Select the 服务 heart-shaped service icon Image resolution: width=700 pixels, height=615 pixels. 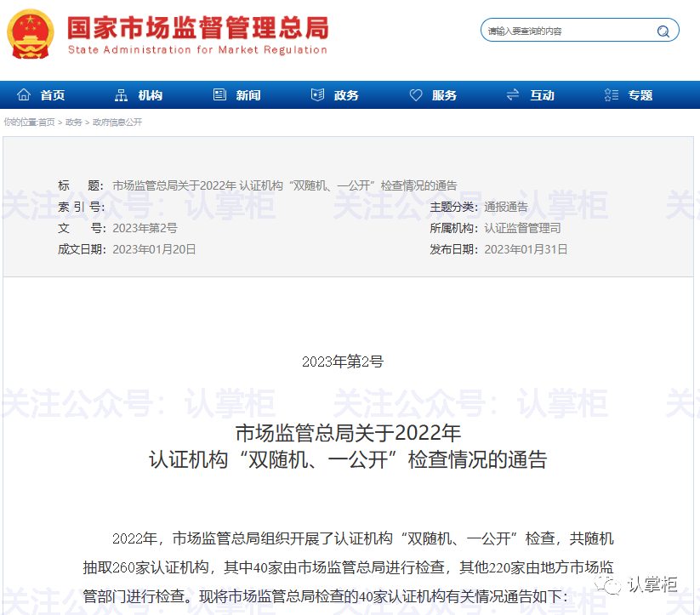[416, 94]
